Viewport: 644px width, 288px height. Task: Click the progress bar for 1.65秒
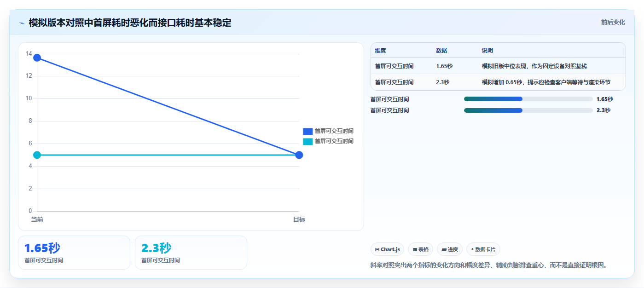[528, 99]
